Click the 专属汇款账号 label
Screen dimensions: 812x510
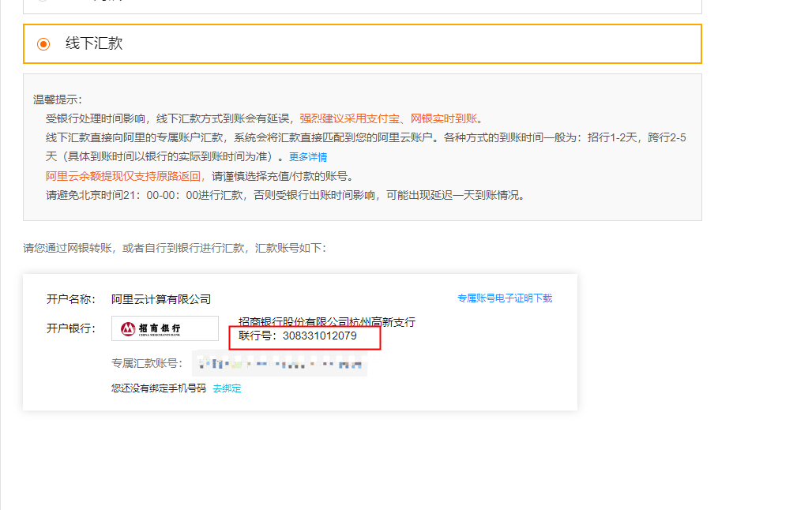(147, 363)
